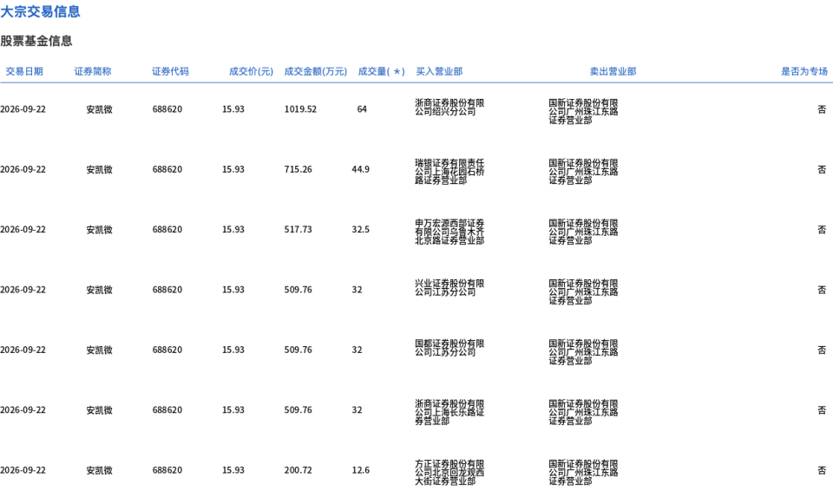Select buyer 浙商证券股份有限公司绍兴分公司
The image size is (833, 504).
pyautogui.click(x=449, y=108)
